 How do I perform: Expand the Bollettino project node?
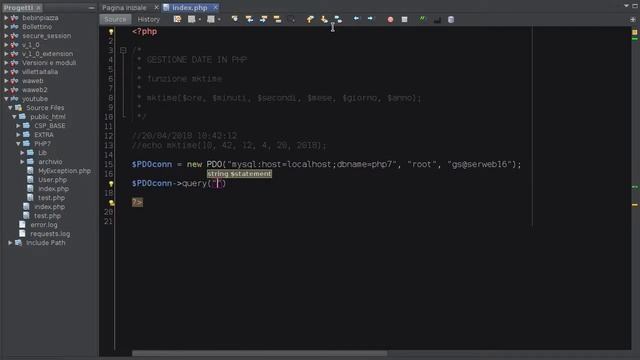(6, 27)
